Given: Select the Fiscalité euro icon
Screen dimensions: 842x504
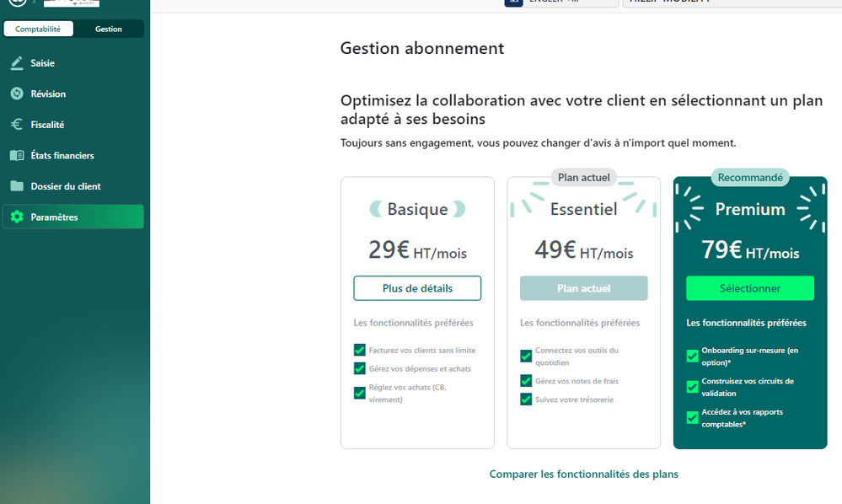Looking at the screenshot, I should point(17,125).
